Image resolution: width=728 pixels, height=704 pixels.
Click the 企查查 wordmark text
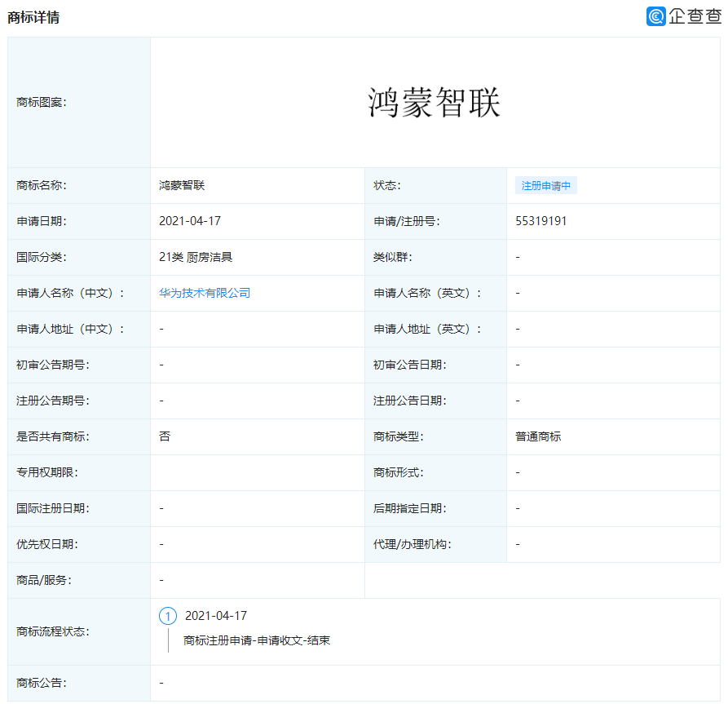pyautogui.click(x=695, y=15)
